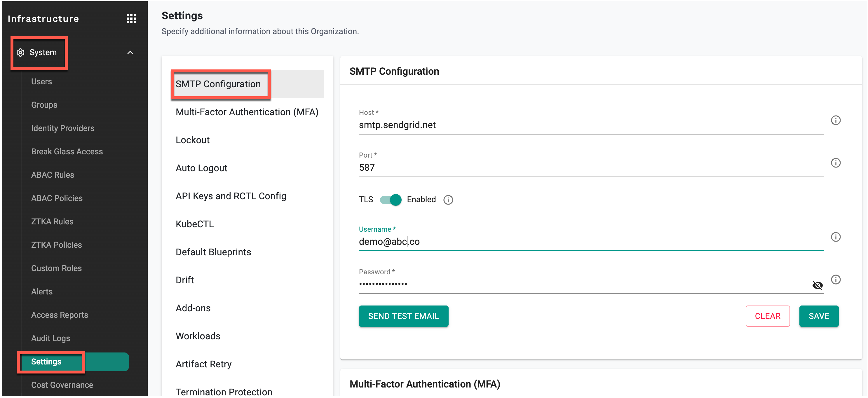The width and height of the screenshot is (868, 398).
Task: Open Identity Providers in sidebar
Action: click(x=63, y=128)
